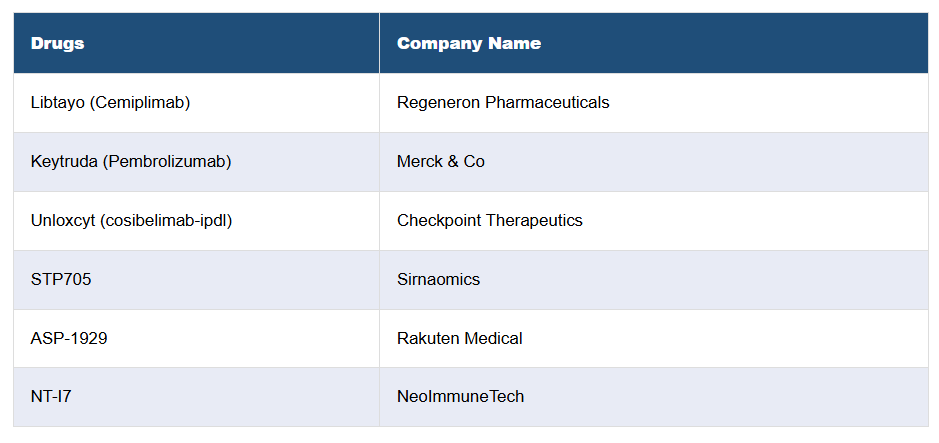Click the word Regeneron
This screenshot has height=443, width=939.
[x=438, y=103]
